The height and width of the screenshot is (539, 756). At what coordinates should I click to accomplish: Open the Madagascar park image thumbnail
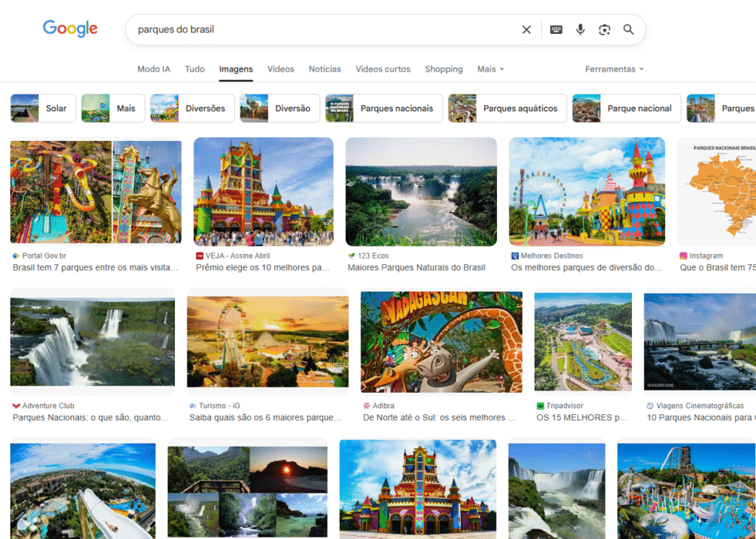coord(441,341)
